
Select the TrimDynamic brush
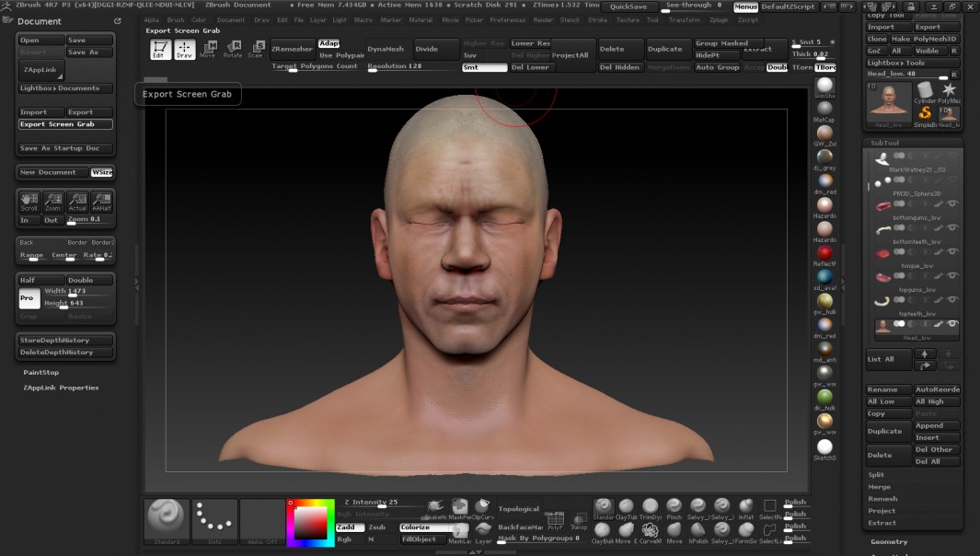(x=650, y=509)
